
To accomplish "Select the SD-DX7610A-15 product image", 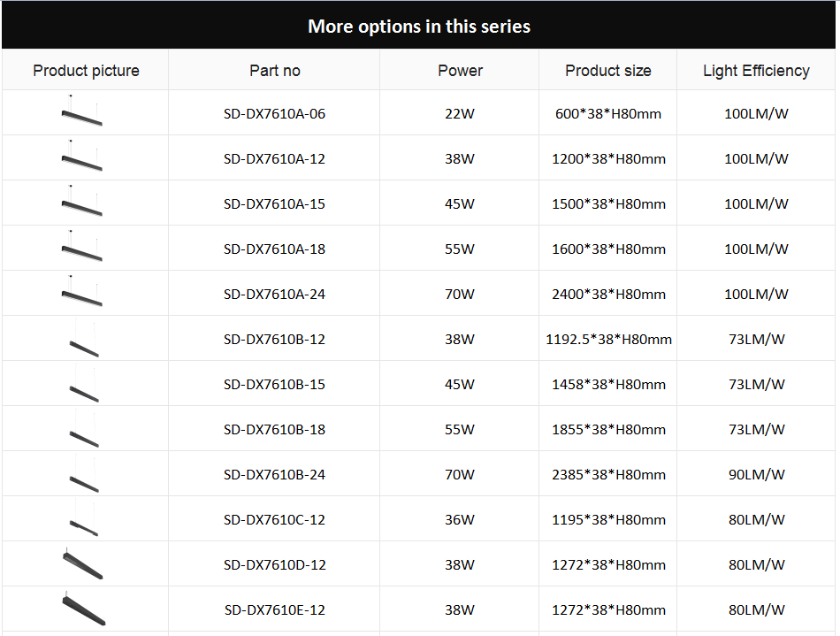I will [x=82, y=201].
